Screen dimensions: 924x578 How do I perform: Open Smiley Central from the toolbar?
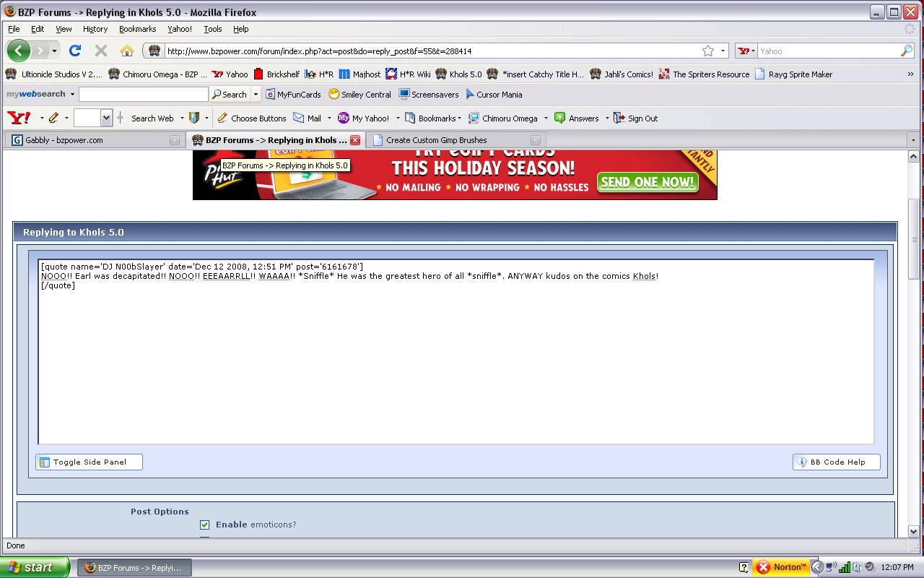359,94
